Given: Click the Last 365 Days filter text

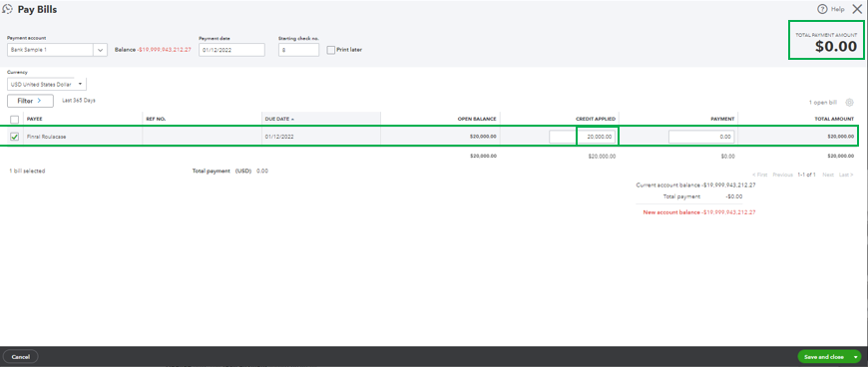Looking at the screenshot, I should 79,100.
